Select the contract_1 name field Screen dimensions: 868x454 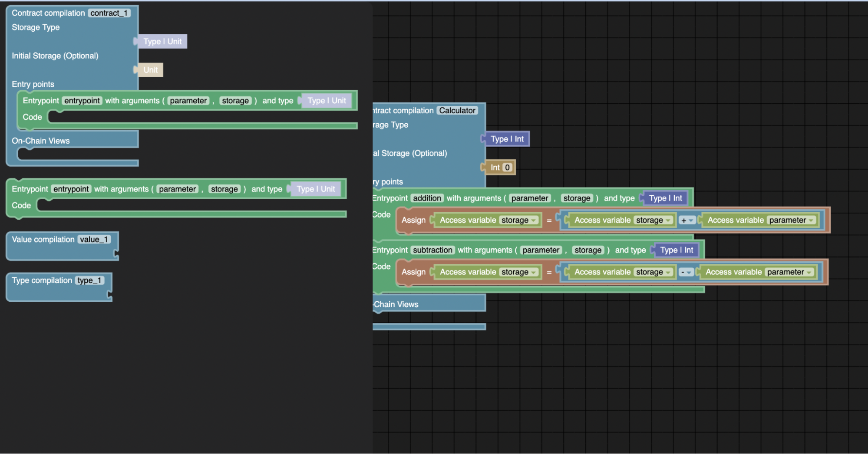[x=109, y=13]
